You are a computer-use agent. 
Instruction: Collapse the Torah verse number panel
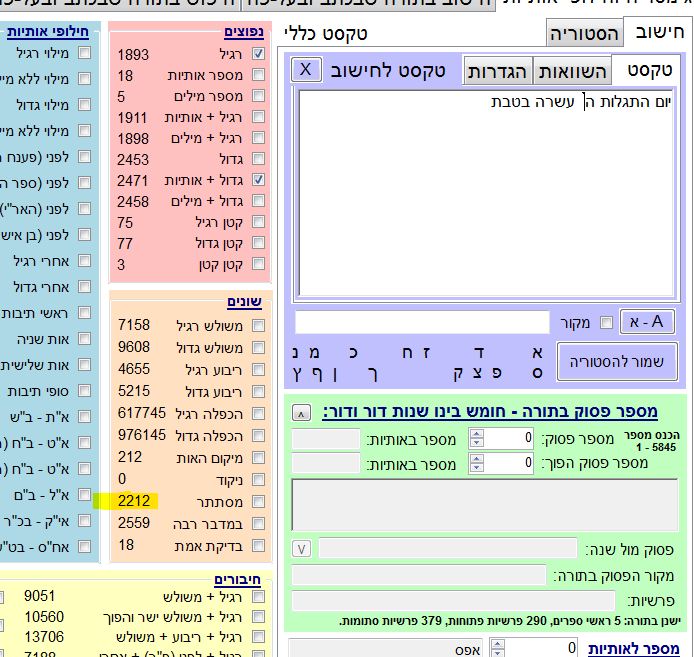pyautogui.click(x=301, y=413)
